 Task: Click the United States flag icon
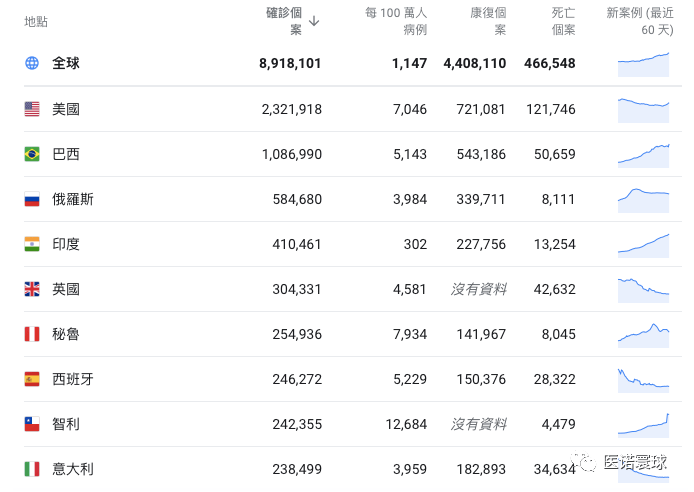[x=32, y=109]
